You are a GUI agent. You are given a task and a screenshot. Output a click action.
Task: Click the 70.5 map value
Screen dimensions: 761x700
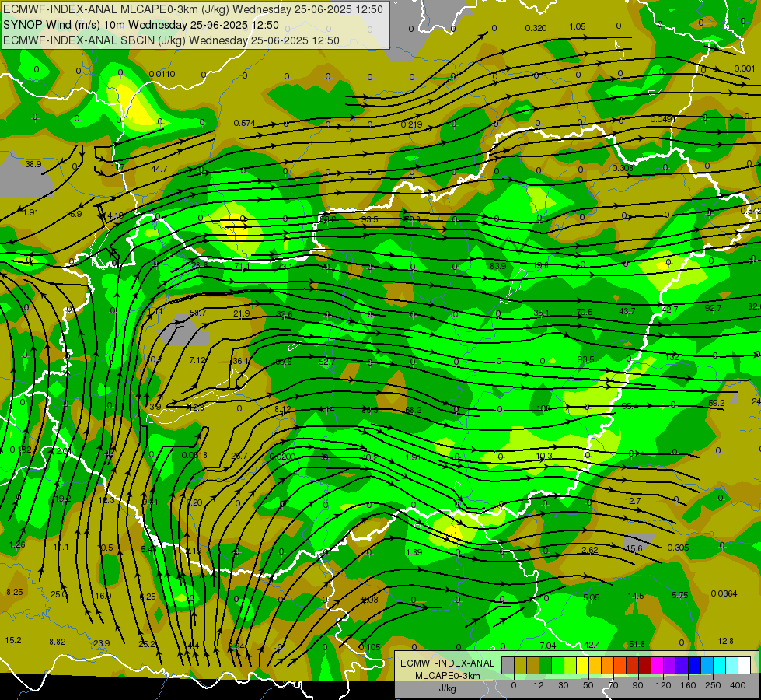point(585,312)
